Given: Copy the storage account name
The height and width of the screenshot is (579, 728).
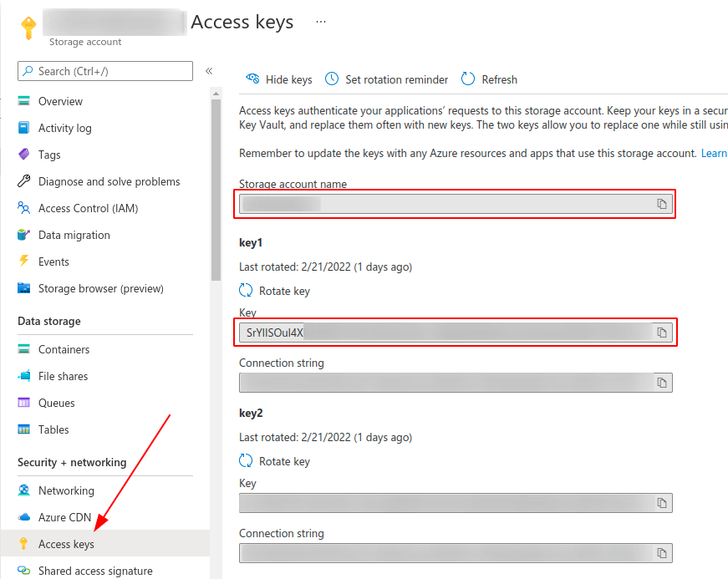Looking at the screenshot, I should pyautogui.click(x=661, y=204).
